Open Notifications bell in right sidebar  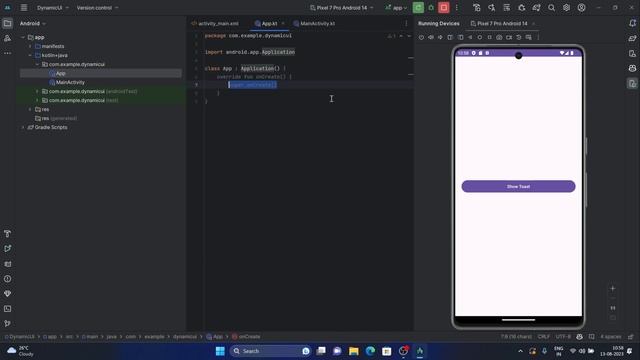pos(632,24)
